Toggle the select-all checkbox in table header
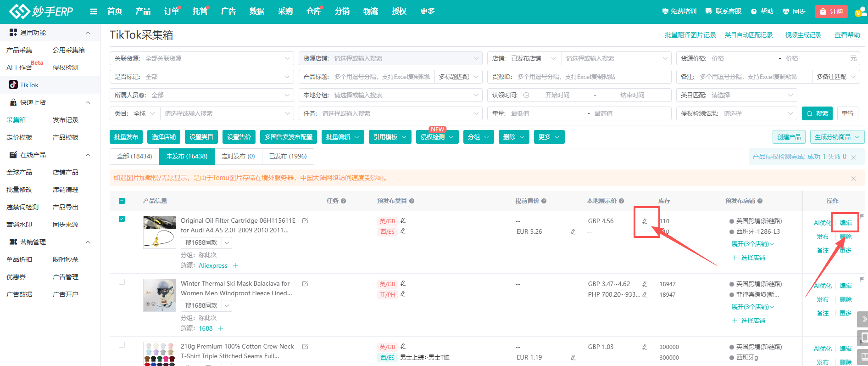The height and width of the screenshot is (366, 868). tap(122, 201)
